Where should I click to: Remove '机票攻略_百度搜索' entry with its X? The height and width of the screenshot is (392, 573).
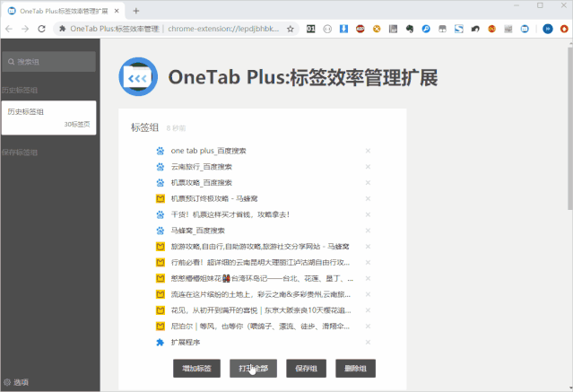pyautogui.click(x=368, y=182)
